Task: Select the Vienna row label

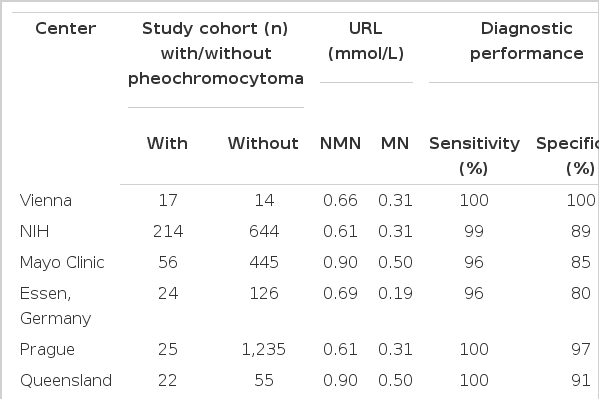Action: pyautogui.click(x=46, y=201)
